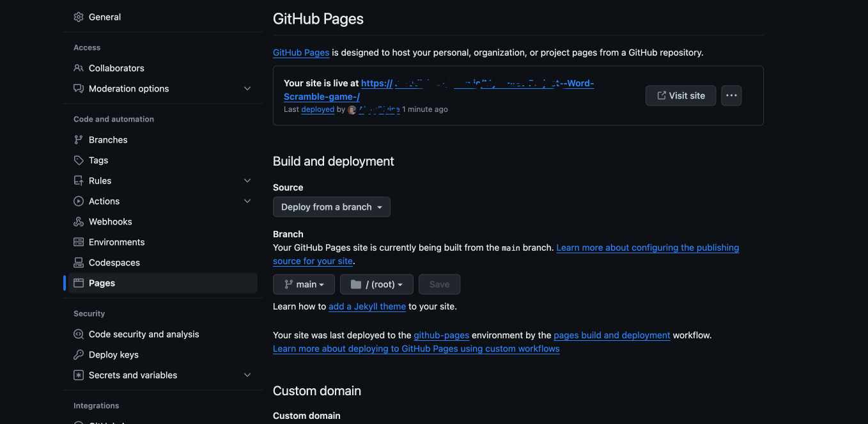The image size is (868, 424).
Task: Open Tags settings
Action: click(x=163, y=161)
